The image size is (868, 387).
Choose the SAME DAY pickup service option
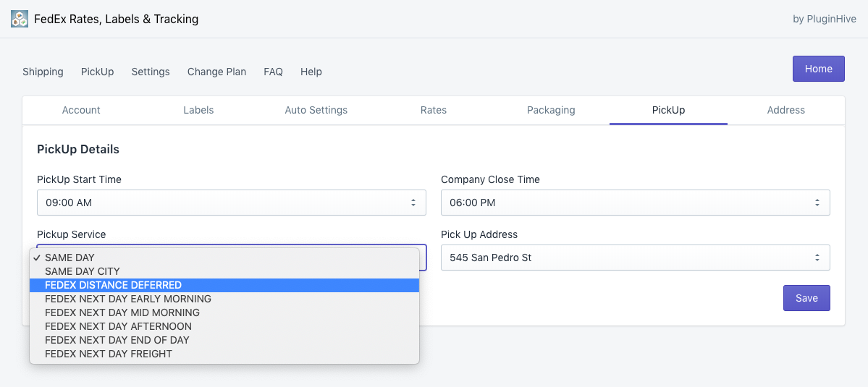coord(224,258)
